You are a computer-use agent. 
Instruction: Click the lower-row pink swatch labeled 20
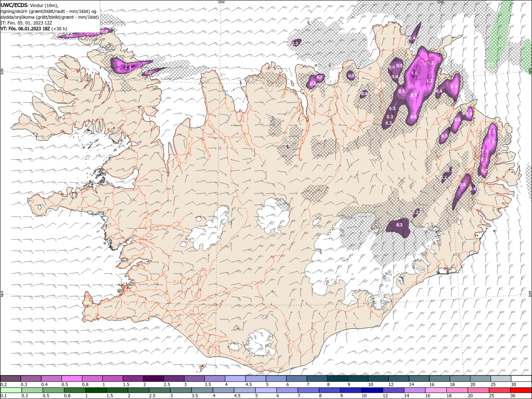[x=478, y=390]
